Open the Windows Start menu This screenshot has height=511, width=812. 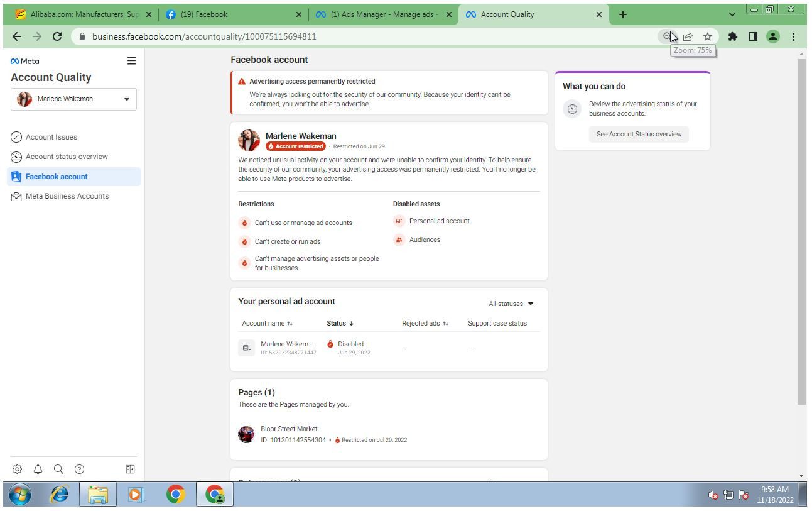coord(21,495)
